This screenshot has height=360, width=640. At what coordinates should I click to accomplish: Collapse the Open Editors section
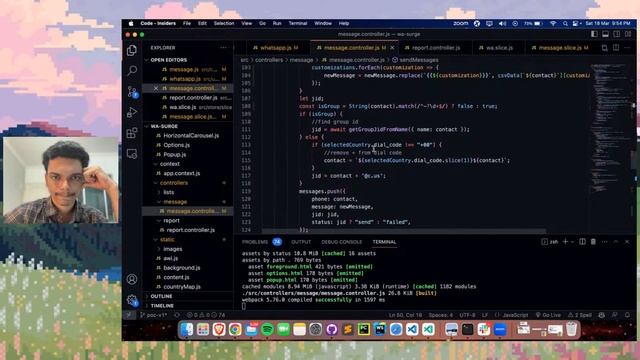pyautogui.click(x=188, y=60)
